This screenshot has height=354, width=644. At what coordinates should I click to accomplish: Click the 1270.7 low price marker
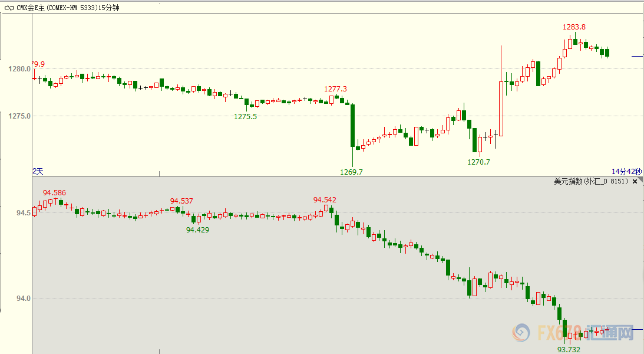coord(478,162)
